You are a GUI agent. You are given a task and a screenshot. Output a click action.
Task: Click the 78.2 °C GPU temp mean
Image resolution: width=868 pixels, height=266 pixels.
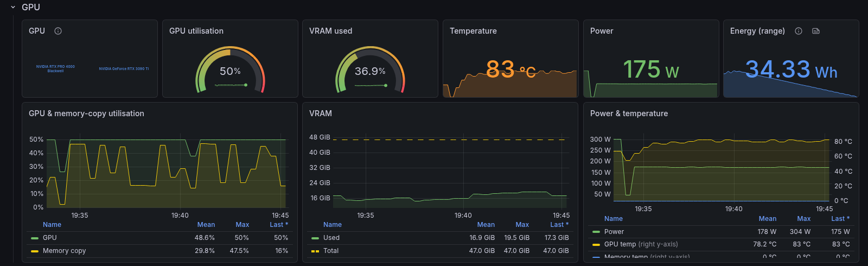[x=765, y=244]
